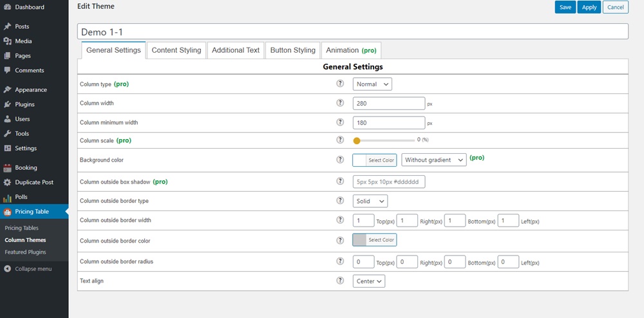Viewport: 644px width, 318px height.
Task: Click border radius Bottom(px) field
Action: click(x=455, y=262)
